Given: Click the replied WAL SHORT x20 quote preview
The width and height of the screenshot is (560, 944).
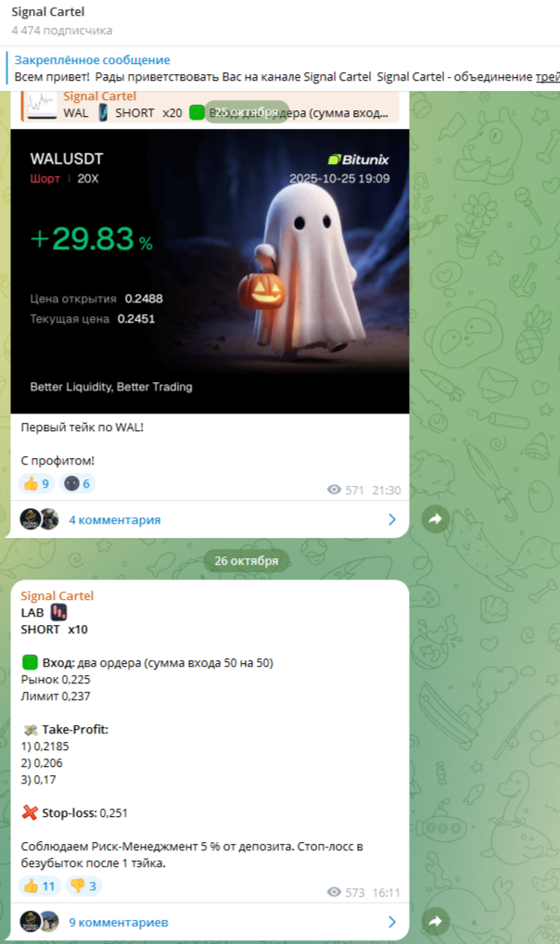Looking at the screenshot, I should pos(210,106).
